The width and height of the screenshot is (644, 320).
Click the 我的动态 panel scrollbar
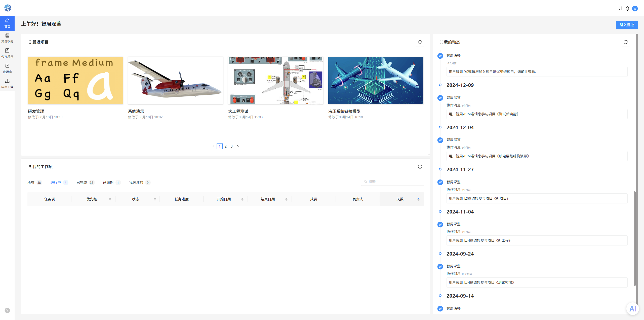tap(635, 238)
